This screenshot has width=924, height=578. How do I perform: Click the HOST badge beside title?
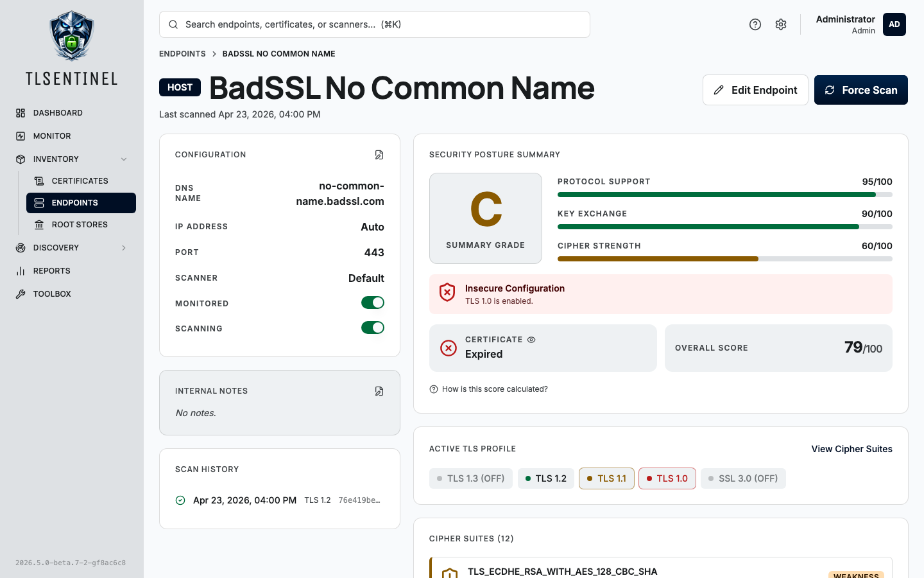(180, 87)
